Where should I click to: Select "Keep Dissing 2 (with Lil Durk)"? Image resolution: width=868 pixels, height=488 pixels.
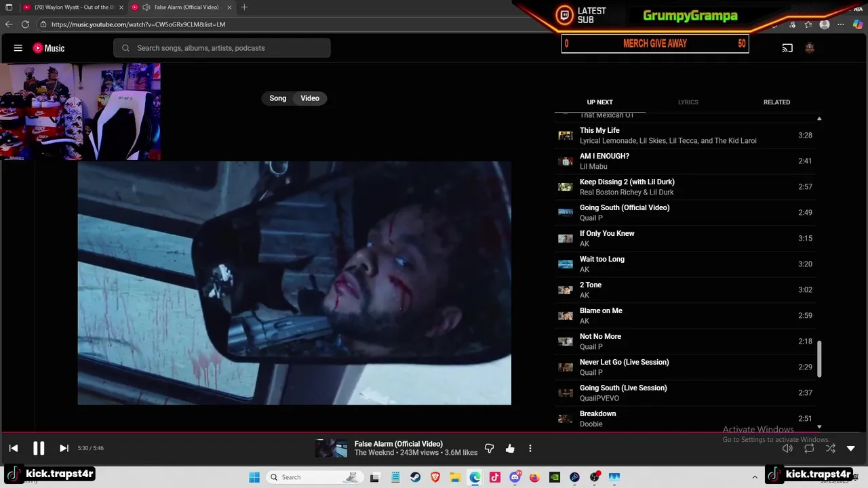click(x=685, y=187)
